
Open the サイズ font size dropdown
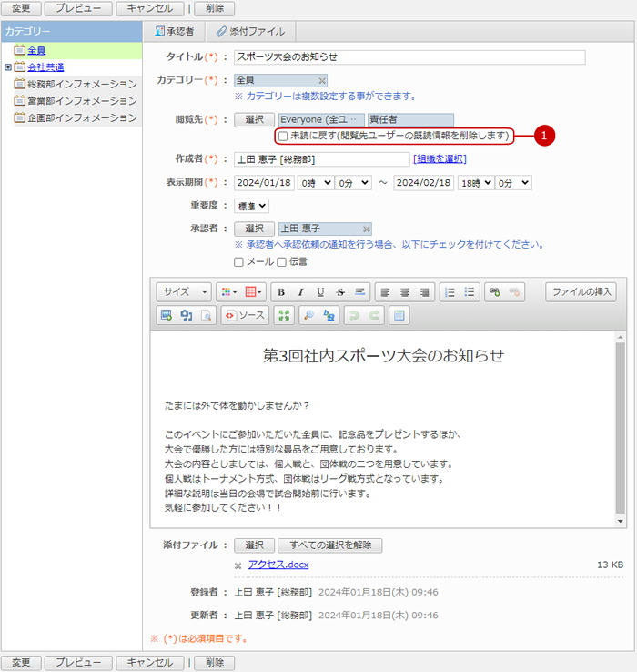(x=185, y=292)
